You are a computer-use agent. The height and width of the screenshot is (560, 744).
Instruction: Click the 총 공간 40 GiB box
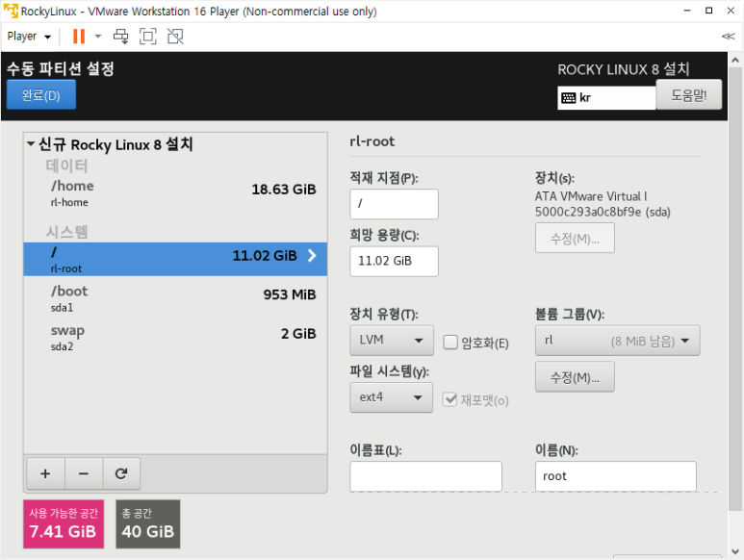tap(148, 524)
